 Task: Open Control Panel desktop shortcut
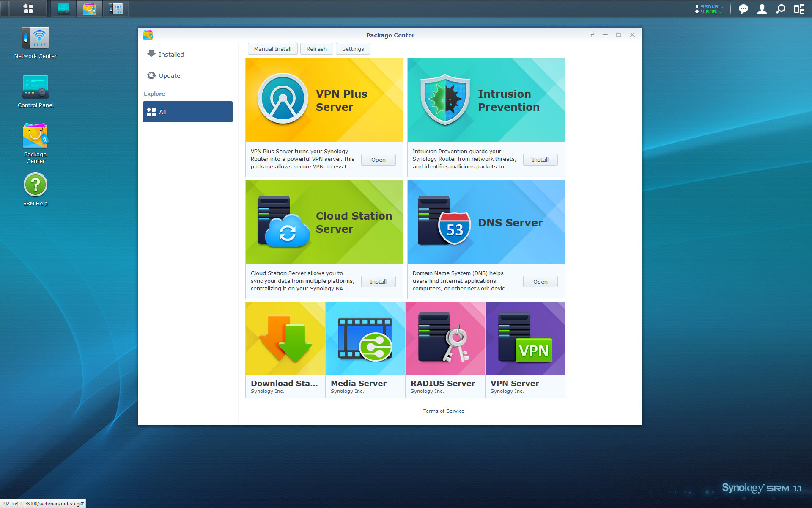[36, 91]
